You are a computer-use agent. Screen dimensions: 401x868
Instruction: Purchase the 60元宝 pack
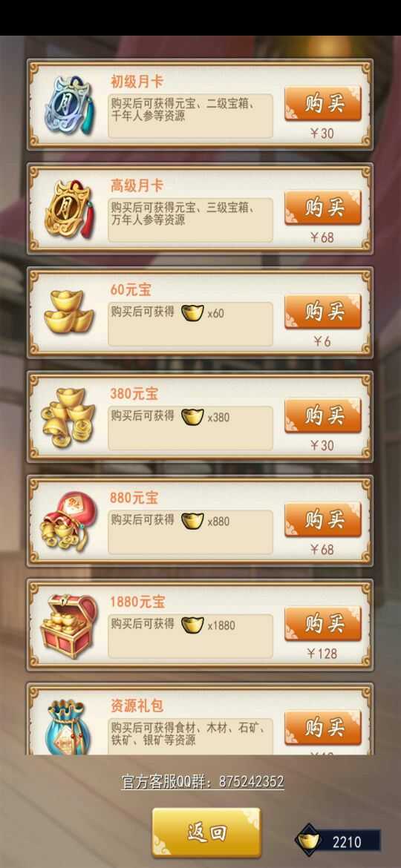(x=323, y=311)
